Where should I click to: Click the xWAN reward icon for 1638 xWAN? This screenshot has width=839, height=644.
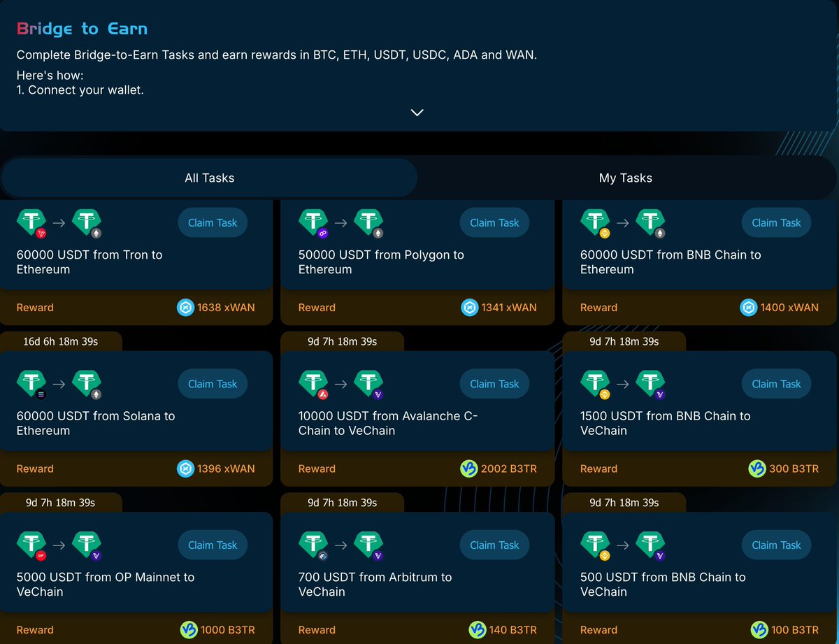coord(185,307)
